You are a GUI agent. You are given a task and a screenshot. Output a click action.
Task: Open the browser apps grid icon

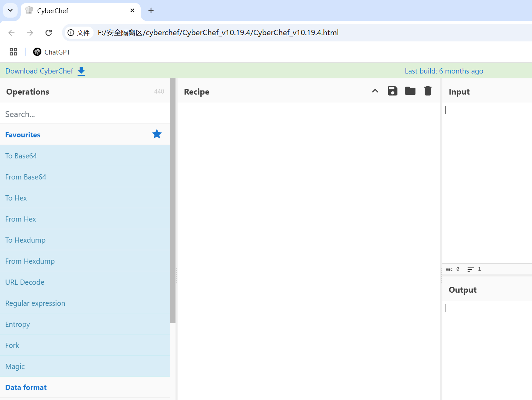point(13,52)
